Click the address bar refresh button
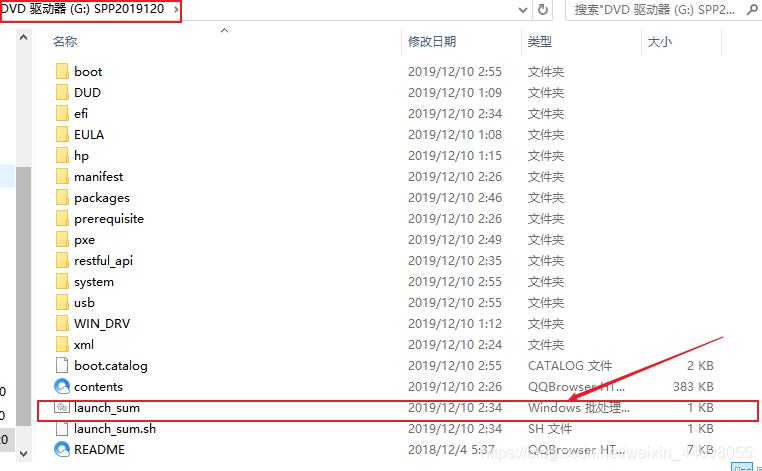The image size is (762, 471). pyautogui.click(x=543, y=10)
